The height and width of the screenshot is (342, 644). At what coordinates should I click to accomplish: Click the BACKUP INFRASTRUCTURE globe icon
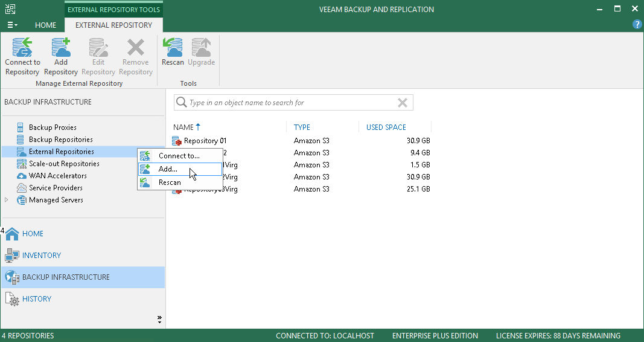(12, 277)
